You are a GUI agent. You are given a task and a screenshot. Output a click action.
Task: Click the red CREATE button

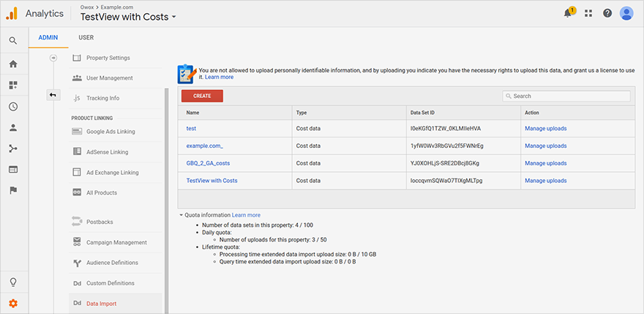click(x=202, y=96)
